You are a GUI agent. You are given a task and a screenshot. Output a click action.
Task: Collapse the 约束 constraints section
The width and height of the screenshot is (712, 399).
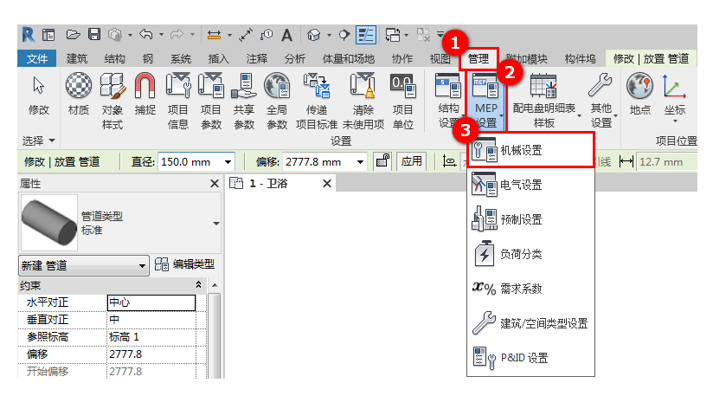198,285
